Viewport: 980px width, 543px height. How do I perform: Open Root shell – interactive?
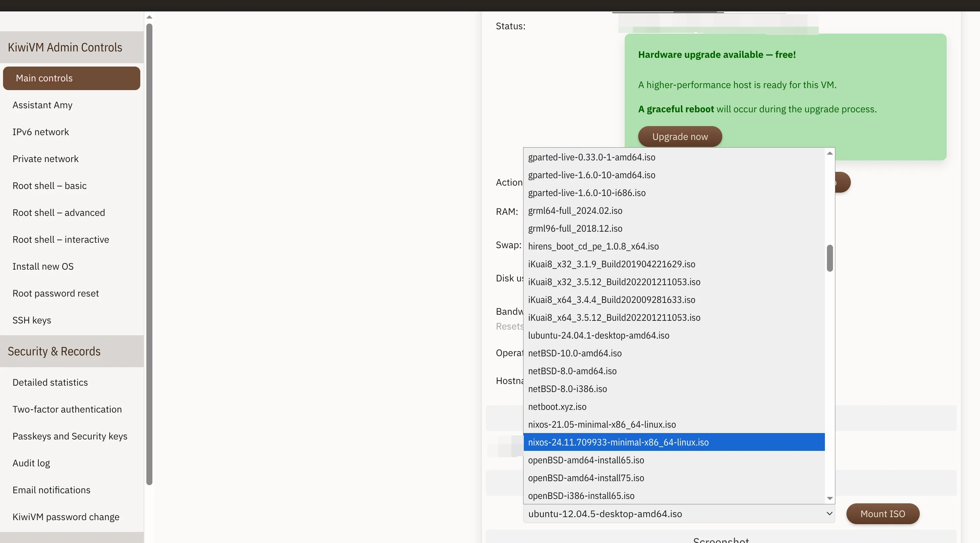(61, 239)
